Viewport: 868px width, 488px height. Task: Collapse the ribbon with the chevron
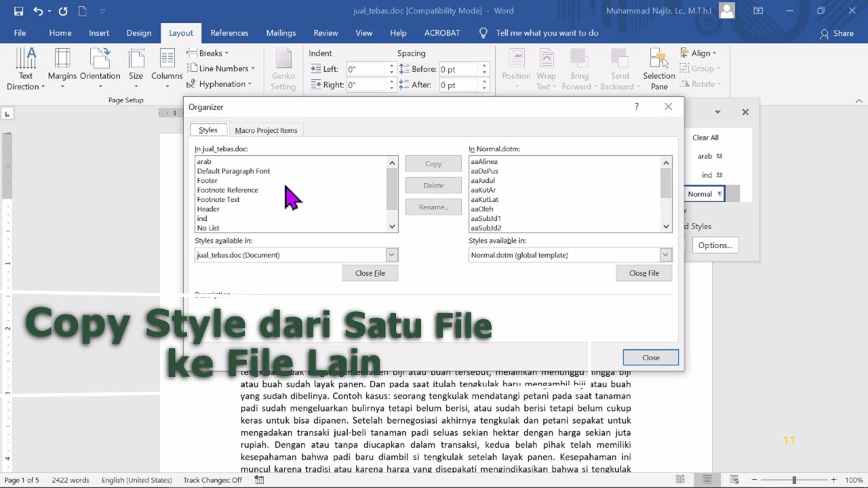coord(859,101)
